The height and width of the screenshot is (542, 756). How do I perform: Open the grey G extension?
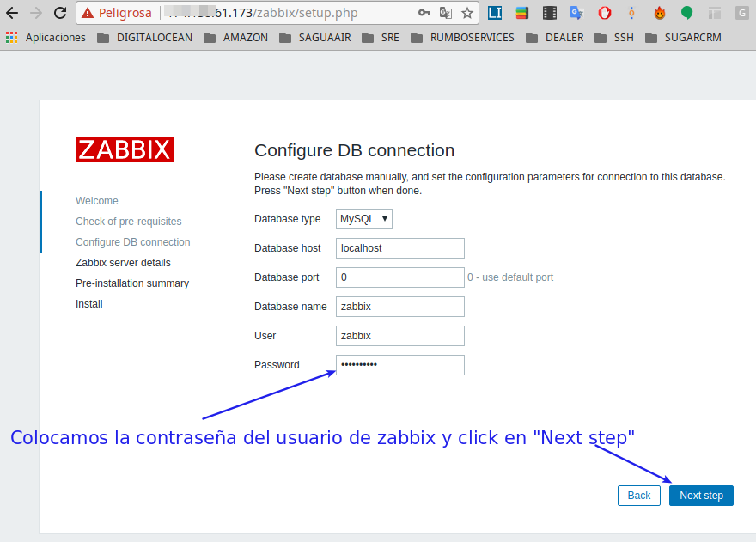pyautogui.click(x=742, y=13)
